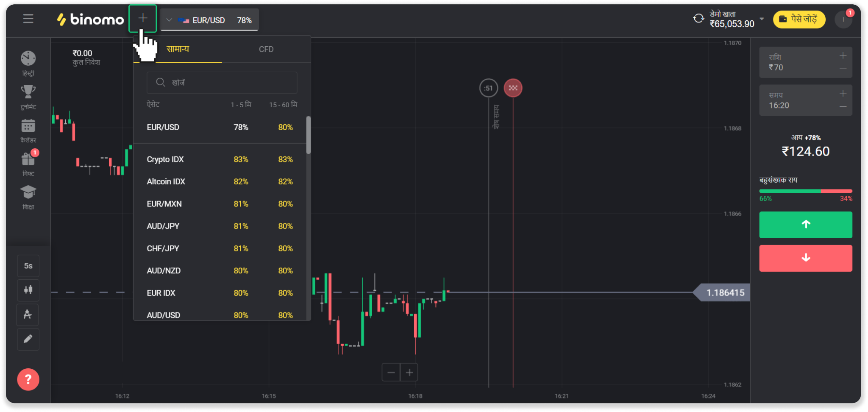Screen dimensions: 868x412
Task: Open the History clock icon
Action: [x=28, y=59]
